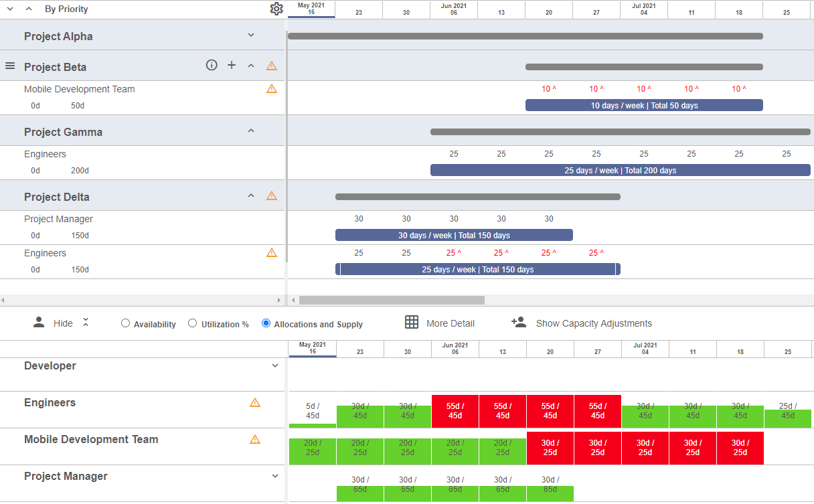The height and width of the screenshot is (504, 814).
Task: Select Allocations and Supply radio button
Action: click(x=266, y=323)
